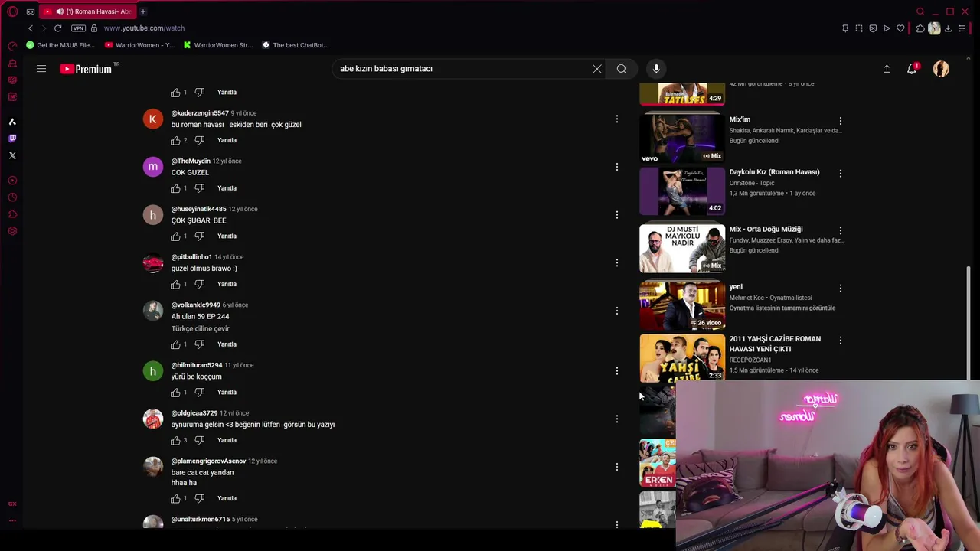Open browser tab search magnifier
Viewport: 980px width, 551px height.
[920, 11]
